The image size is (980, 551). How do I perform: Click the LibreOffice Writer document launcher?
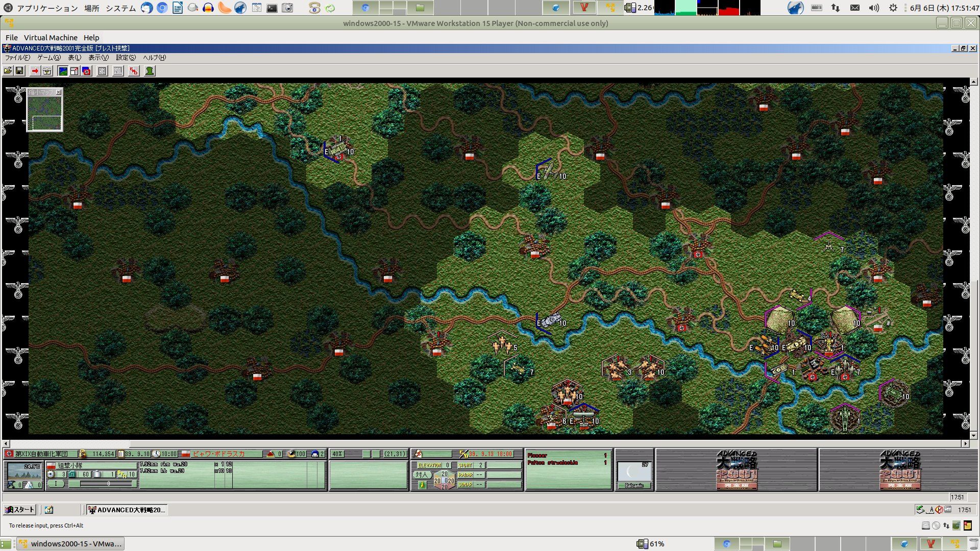coord(178,8)
